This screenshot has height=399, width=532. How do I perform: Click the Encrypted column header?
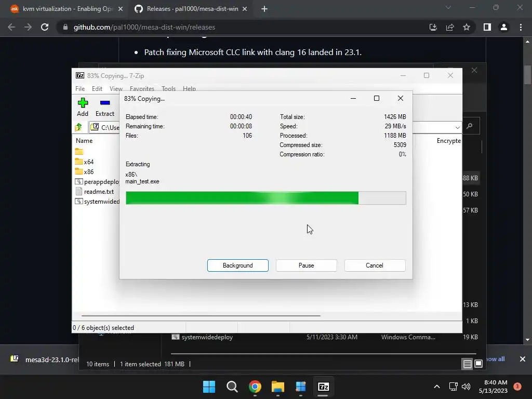[448, 141]
